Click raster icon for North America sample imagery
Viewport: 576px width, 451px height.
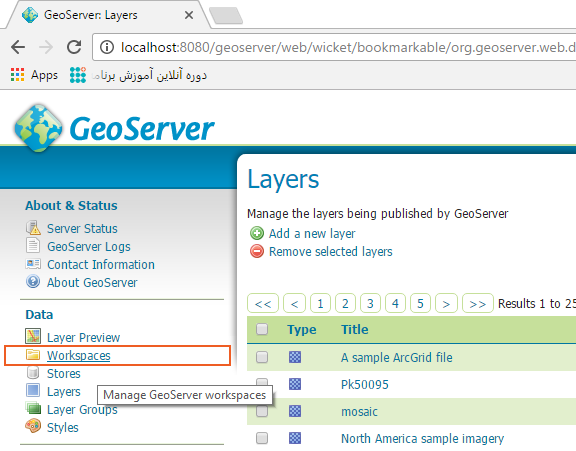pyautogui.click(x=295, y=438)
